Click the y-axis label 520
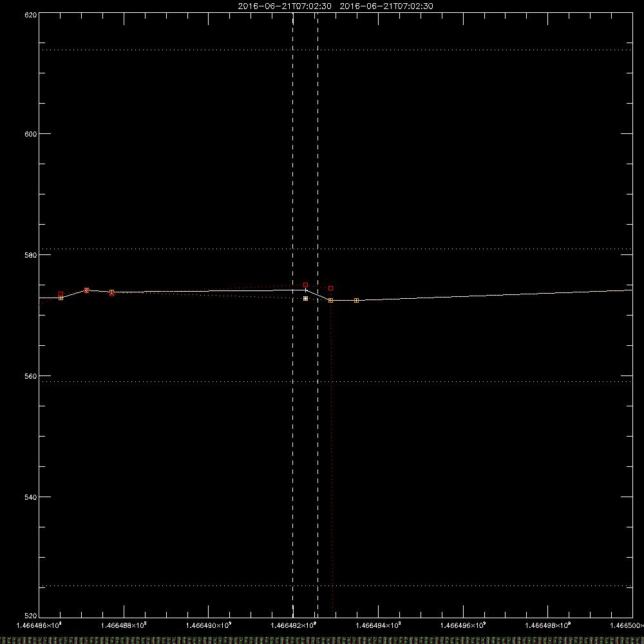Screen dimensions: 644x644 pos(31,616)
